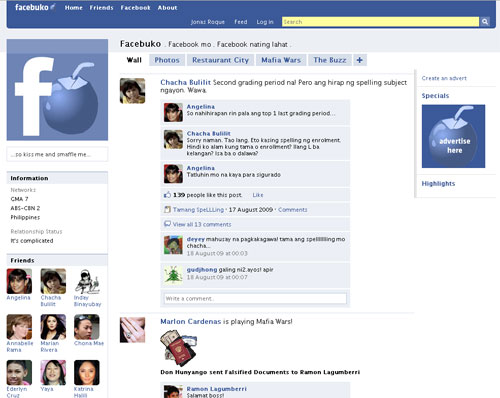Click Comments link after 17 August 2009
The width and height of the screenshot is (500, 398).
[x=293, y=210]
